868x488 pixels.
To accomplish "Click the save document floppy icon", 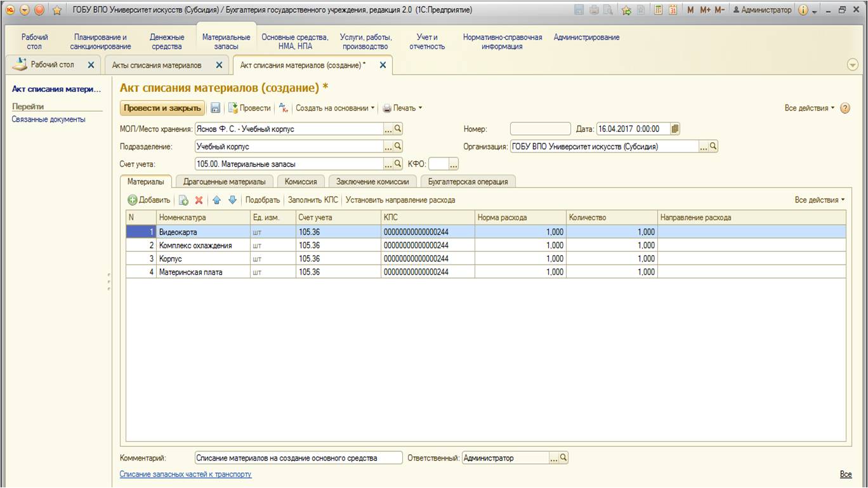I will pyautogui.click(x=215, y=108).
